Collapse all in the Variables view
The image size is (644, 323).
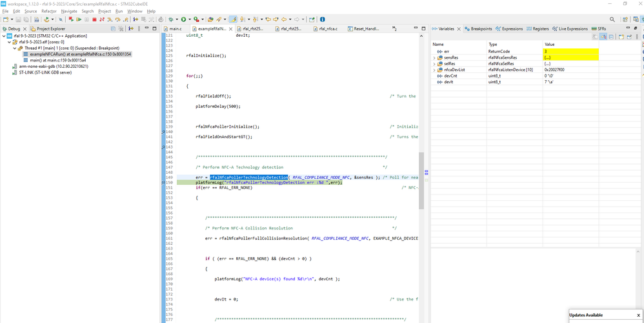[611, 37]
